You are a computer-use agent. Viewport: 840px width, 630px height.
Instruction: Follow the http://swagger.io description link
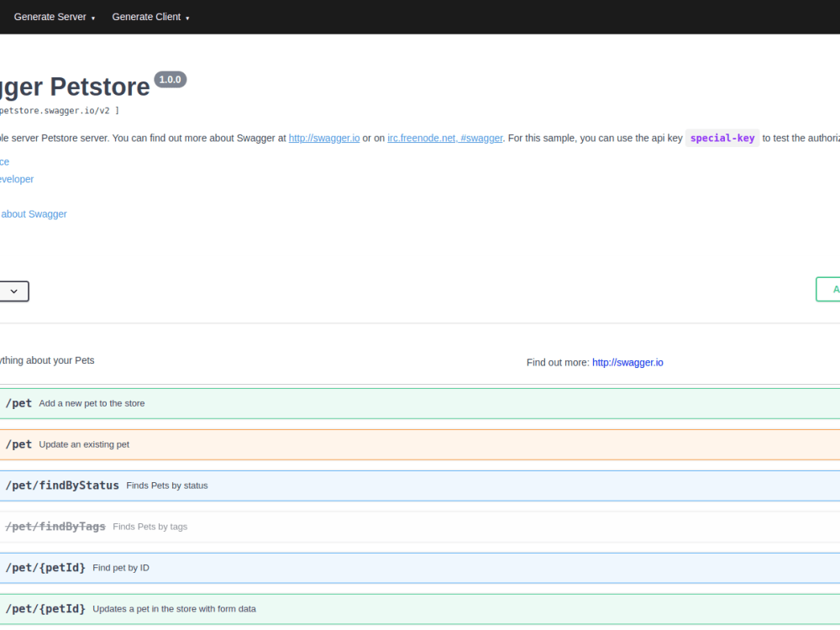coord(324,139)
